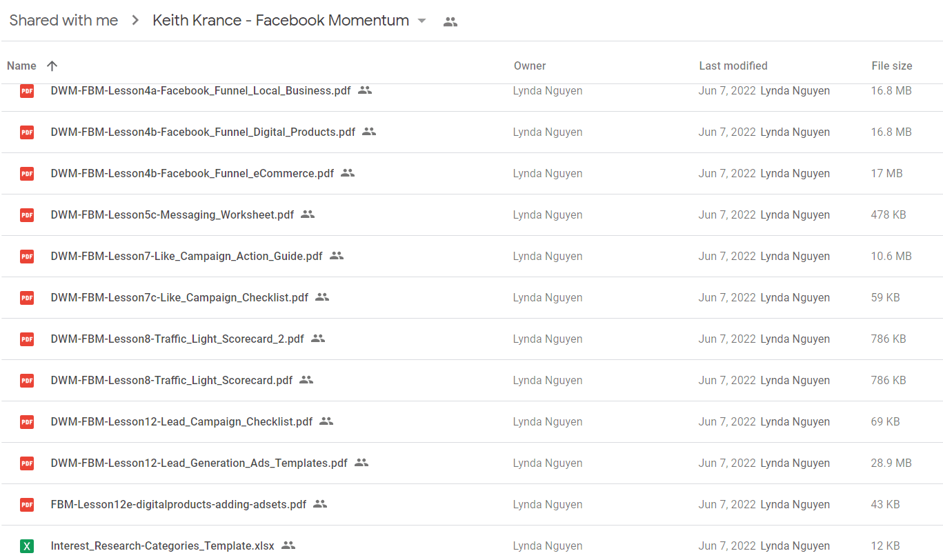Open Keith Krance folder dropdown arrow
943x560 pixels.
(x=422, y=21)
